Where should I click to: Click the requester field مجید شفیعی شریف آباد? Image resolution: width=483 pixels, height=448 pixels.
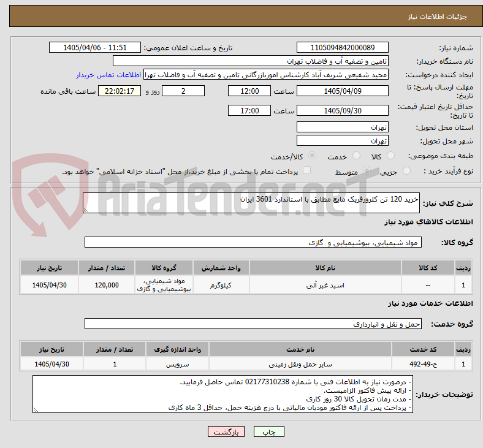pos(266,75)
